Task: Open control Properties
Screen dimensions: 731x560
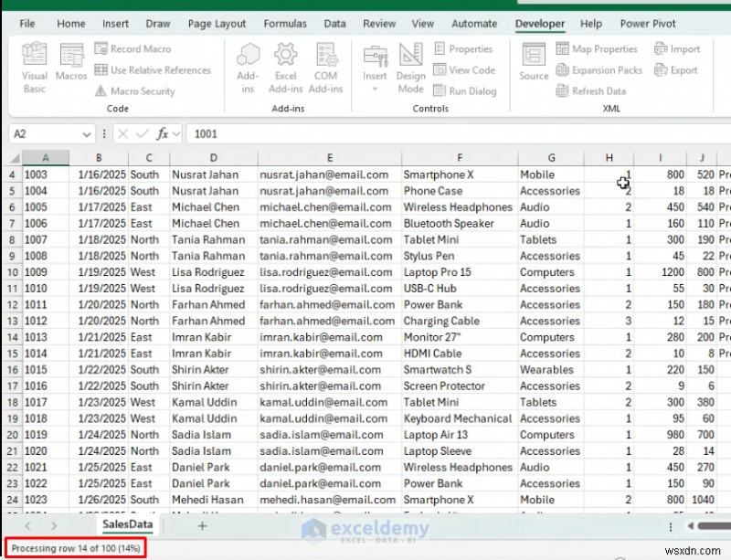Action: [x=463, y=49]
